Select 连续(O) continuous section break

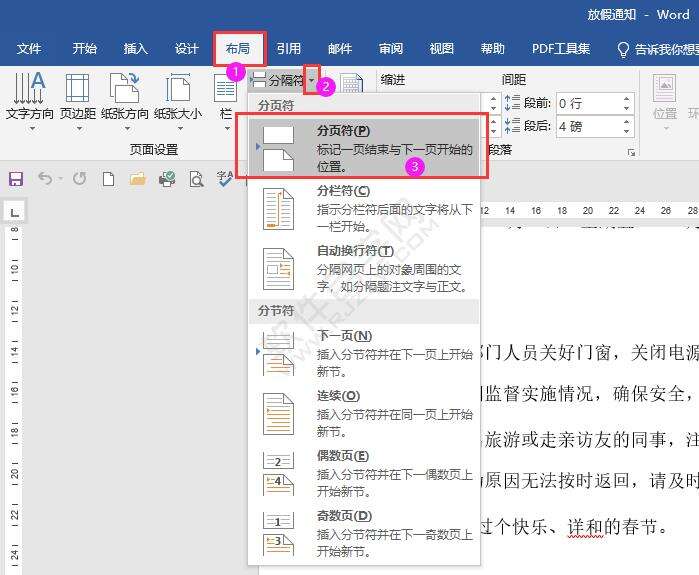point(363,413)
